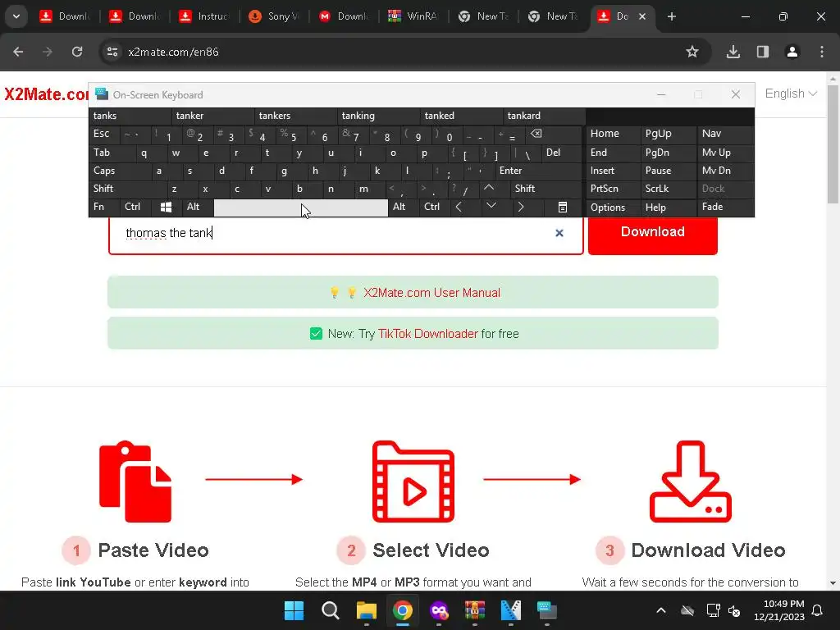Toggle ScrLk key on keyboard

click(668, 189)
